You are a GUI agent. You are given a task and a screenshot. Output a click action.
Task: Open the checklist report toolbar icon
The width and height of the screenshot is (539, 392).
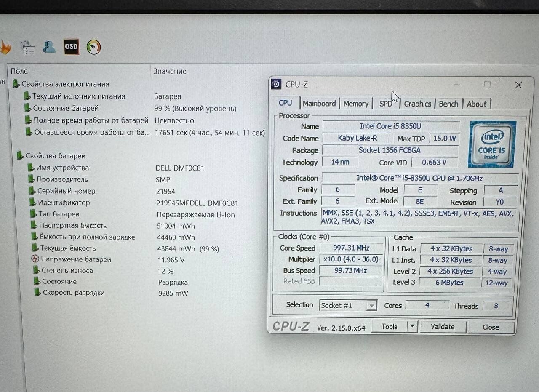[x=27, y=48]
